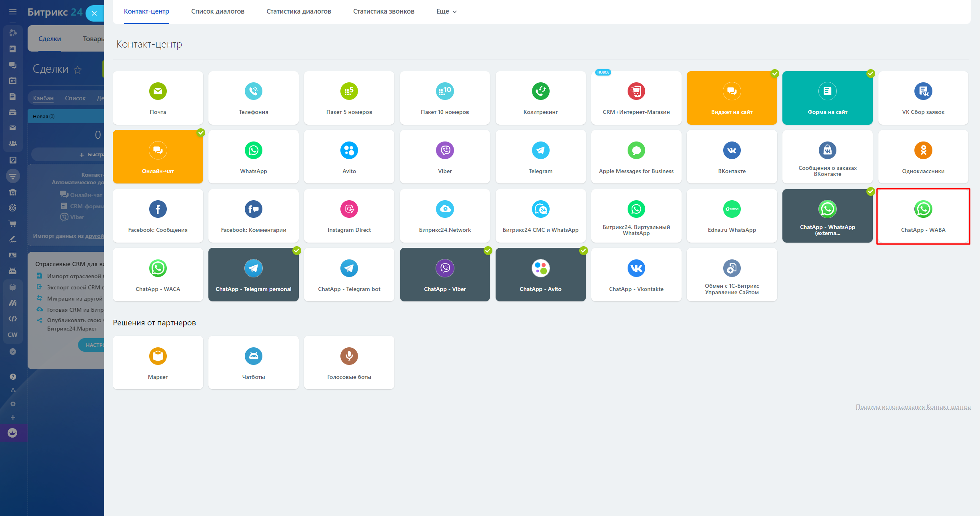Close the slider panel with X button
Screen dimensions: 980x516
pyautogui.click(x=94, y=13)
